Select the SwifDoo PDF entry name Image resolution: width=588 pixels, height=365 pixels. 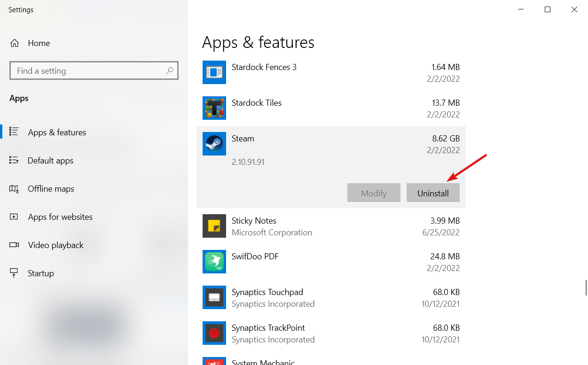point(255,256)
